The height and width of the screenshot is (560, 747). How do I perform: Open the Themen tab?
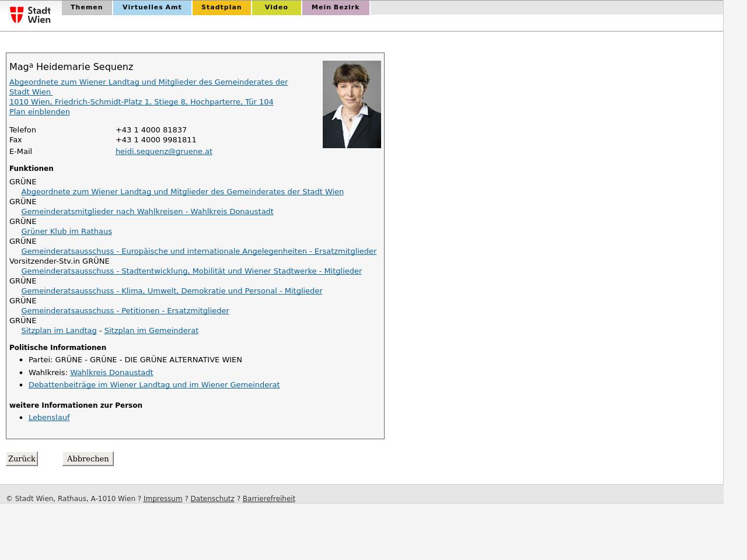coord(86,8)
